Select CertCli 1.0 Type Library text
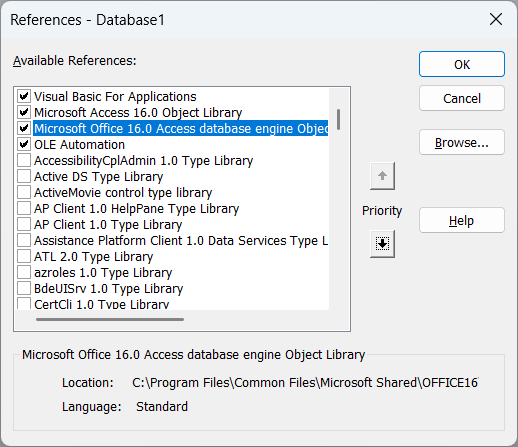Image resolution: width=518 pixels, height=447 pixels. (x=102, y=304)
